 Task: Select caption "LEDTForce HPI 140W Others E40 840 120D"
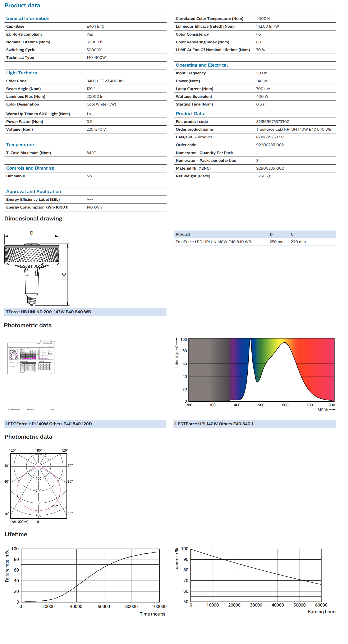(49, 424)
